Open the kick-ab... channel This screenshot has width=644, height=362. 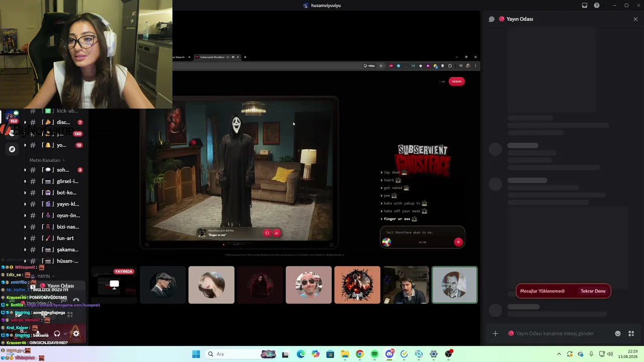58,111
